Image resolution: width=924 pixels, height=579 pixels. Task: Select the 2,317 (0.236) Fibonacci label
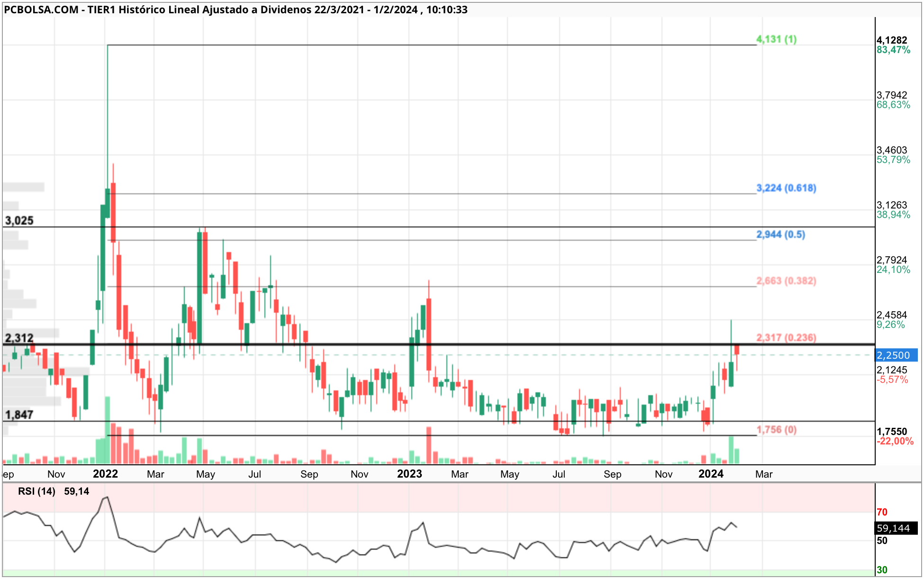786,337
